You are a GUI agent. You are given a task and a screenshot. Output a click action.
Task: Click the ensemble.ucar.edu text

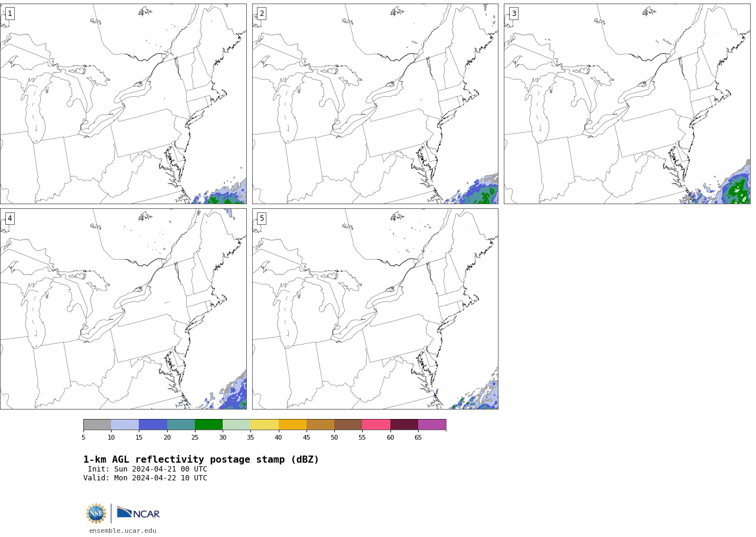(123, 531)
